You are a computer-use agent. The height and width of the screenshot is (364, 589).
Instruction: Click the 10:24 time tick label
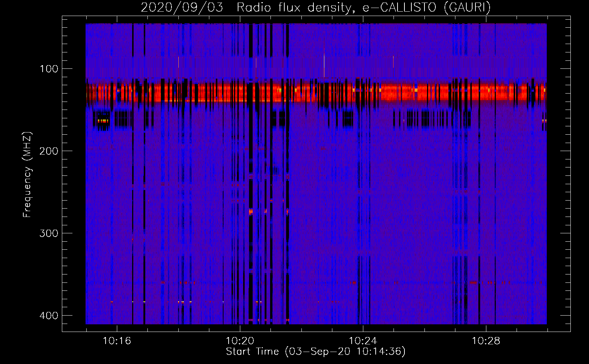point(363,341)
